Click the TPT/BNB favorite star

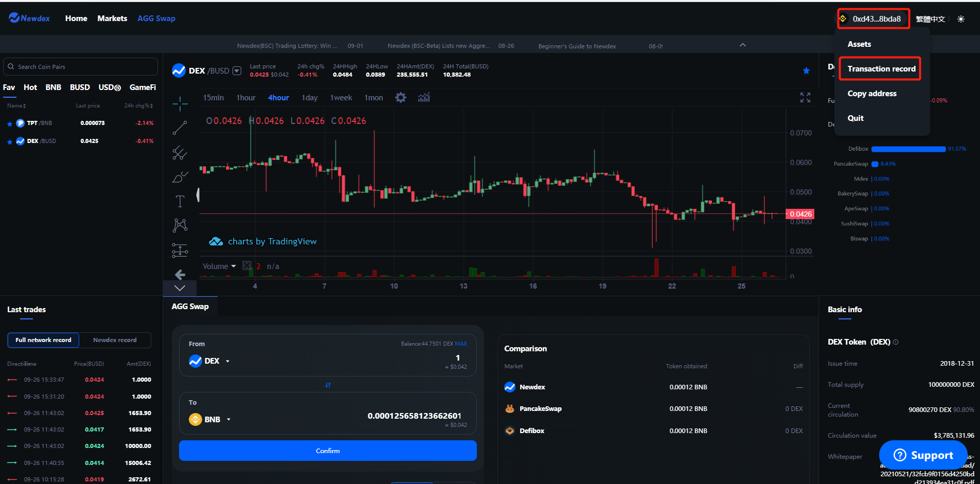(x=10, y=123)
